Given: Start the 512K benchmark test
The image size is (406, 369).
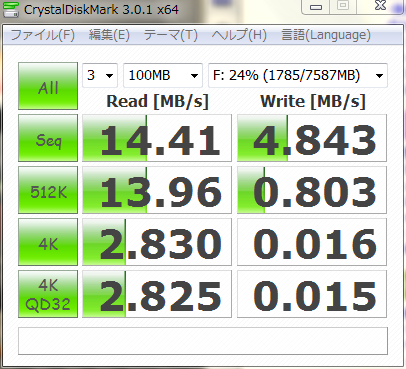Looking at the screenshot, I should click(48, 190).
